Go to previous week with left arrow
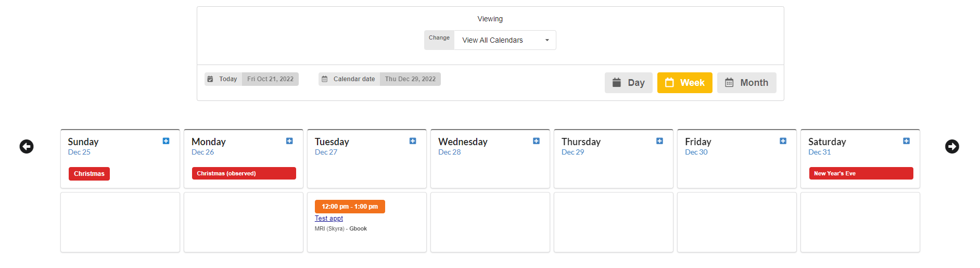The image size is (980, 268). (27, 147)
